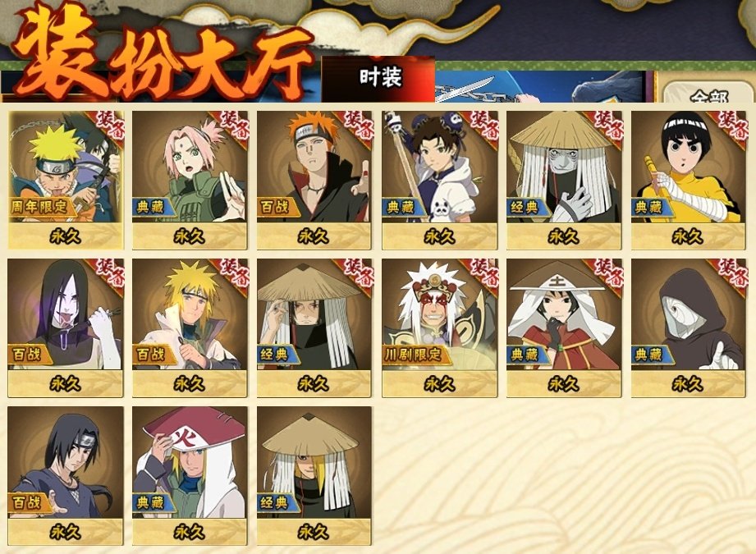This screenshot has width=756, height=554.
Task: Choose the pink-haired Sakura costume card
Action: pos(190,181)
